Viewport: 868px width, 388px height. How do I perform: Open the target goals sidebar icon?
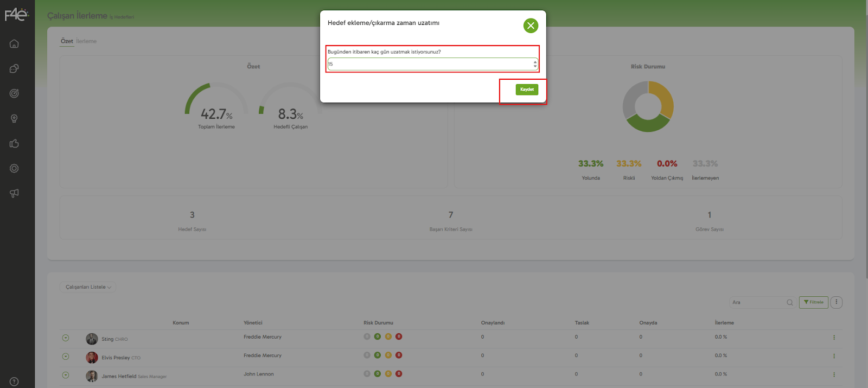14,93
